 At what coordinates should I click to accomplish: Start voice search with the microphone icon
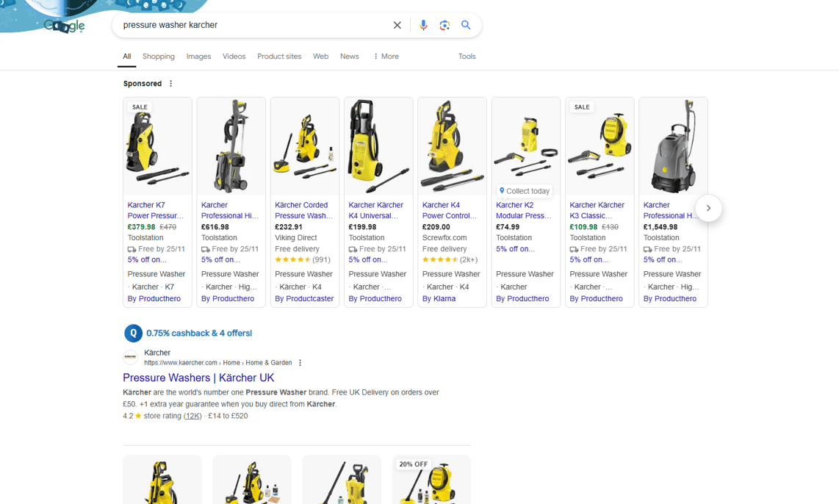click(x=423, y=25)
